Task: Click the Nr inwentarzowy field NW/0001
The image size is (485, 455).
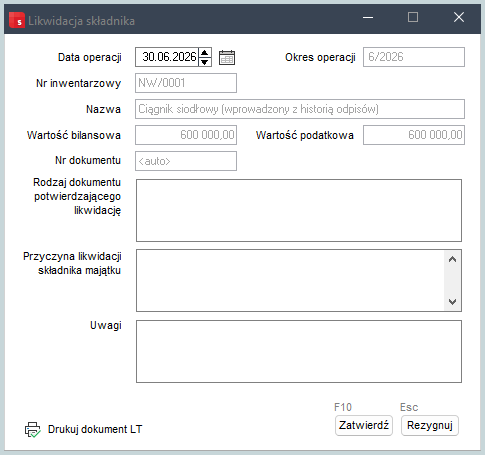Action: point(186,83)
